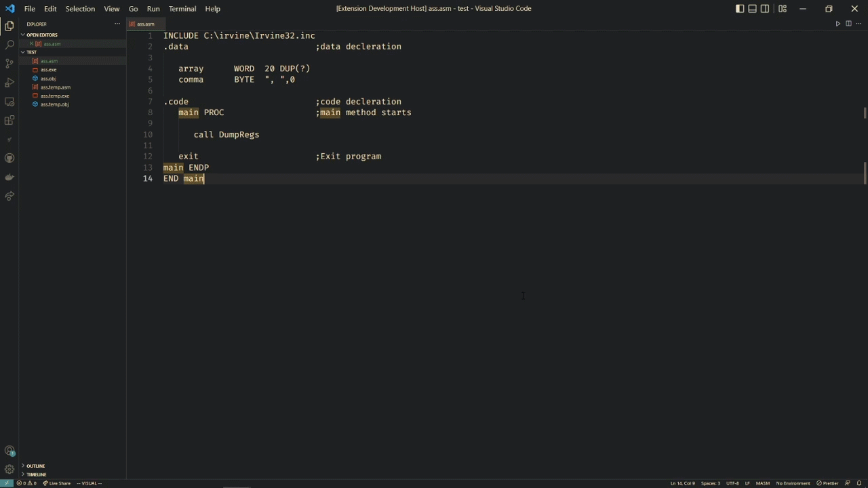Toggle the bottom panel layout button
The width and height of the screenshot is (868, 488).
(752, 9)
